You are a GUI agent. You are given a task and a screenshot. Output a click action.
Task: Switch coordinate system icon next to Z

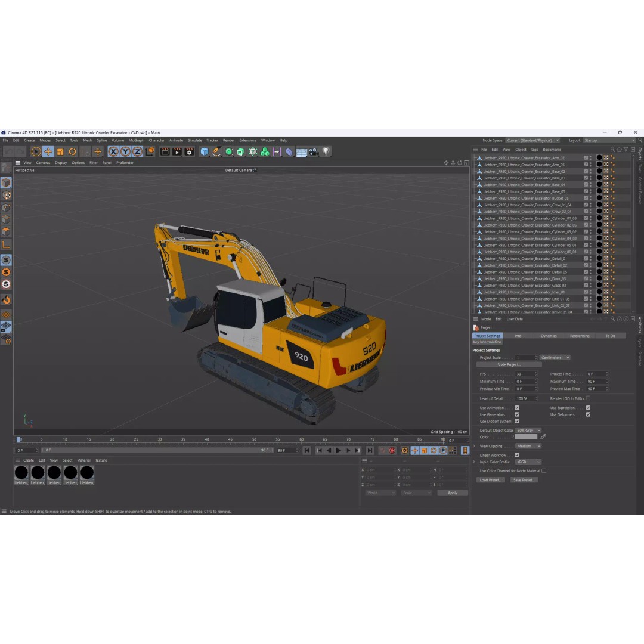point(150,152)
